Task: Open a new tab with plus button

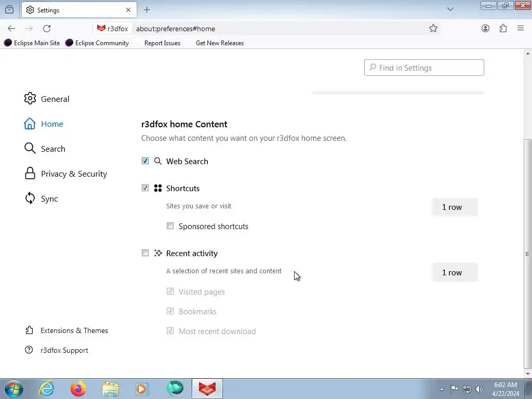Action: click(x=147, y=10)
